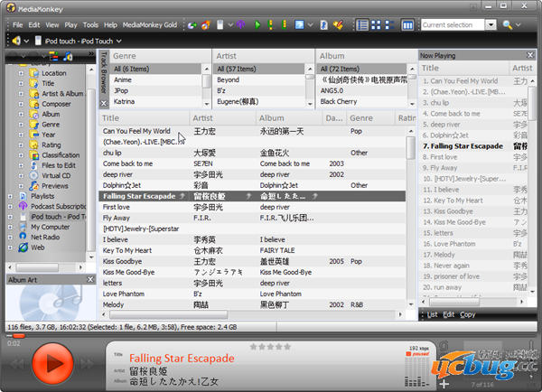Expand the My Computer tree node
The width and height of the screenshot is (542, 392).
click(10, 227)
